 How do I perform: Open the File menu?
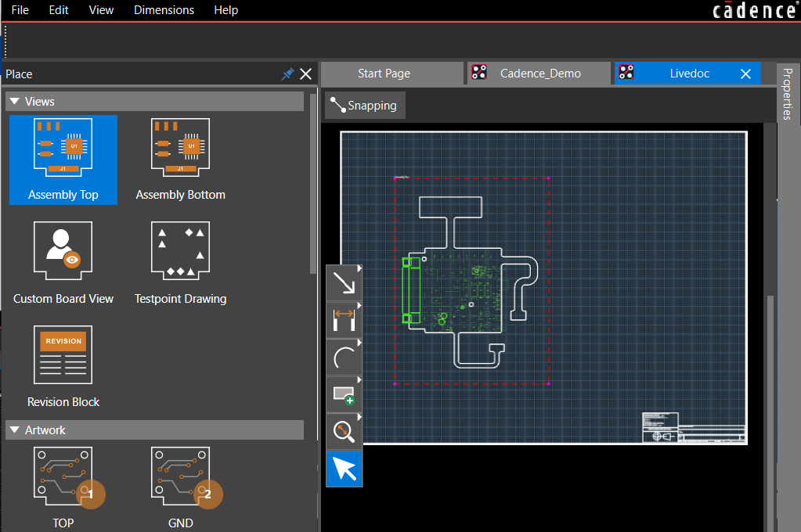pyautogui.click(x=20, y=10)
